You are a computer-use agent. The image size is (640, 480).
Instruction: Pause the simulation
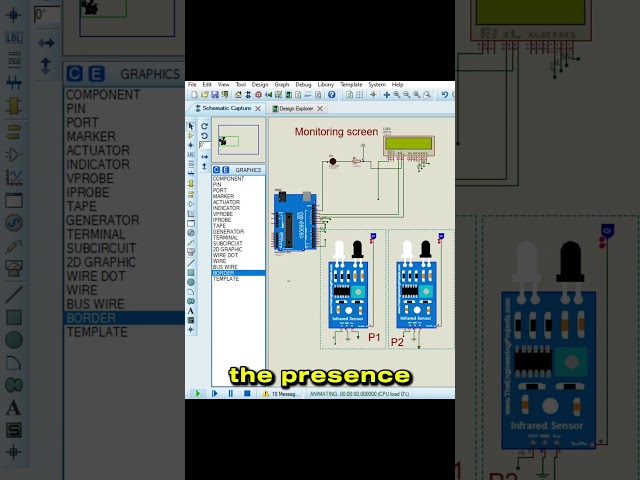coord(231,393)
